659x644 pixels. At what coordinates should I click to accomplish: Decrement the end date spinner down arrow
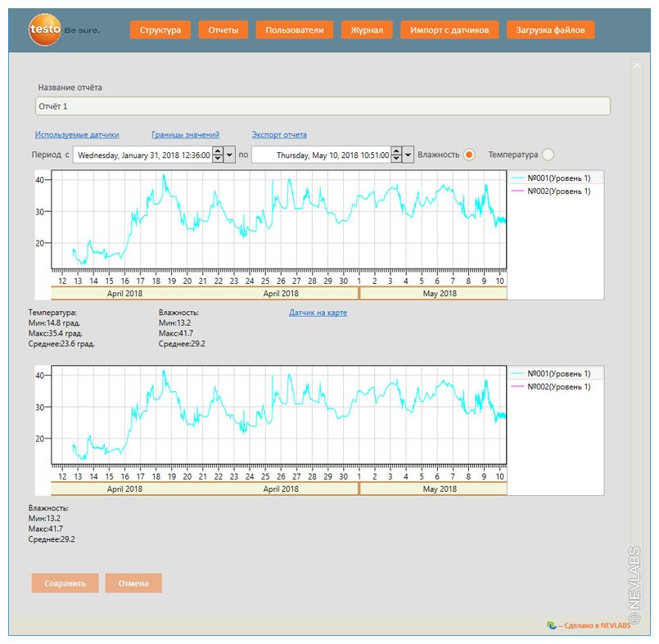point(395,158)
